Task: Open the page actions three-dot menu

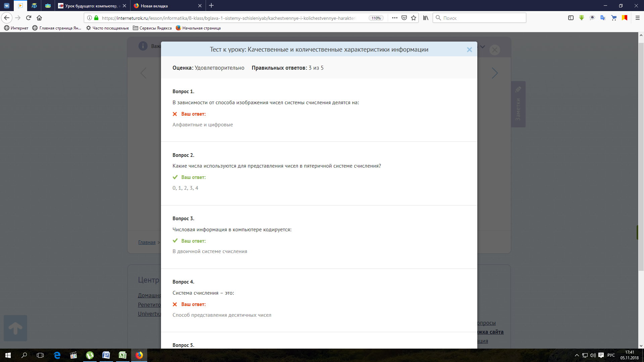Action: (395, 18)
